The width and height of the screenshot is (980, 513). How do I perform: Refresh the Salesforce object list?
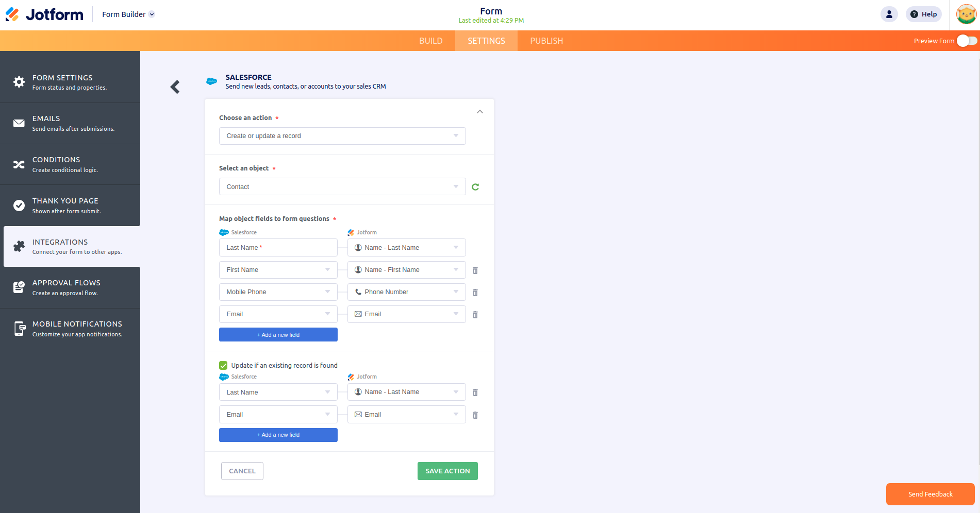click(475, 187)
